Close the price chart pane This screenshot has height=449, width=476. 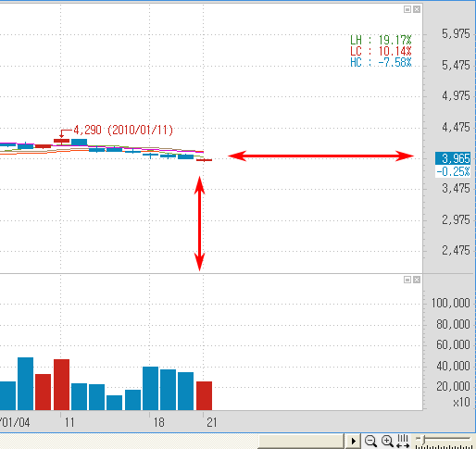417,9
